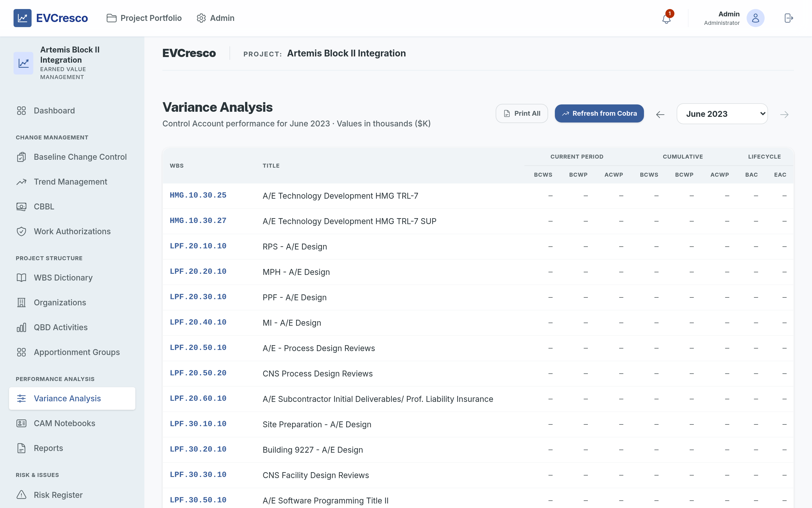The image size is (812, 508).
Task: Open control account LPF.20.50.10
Action: tap(198, 348)
